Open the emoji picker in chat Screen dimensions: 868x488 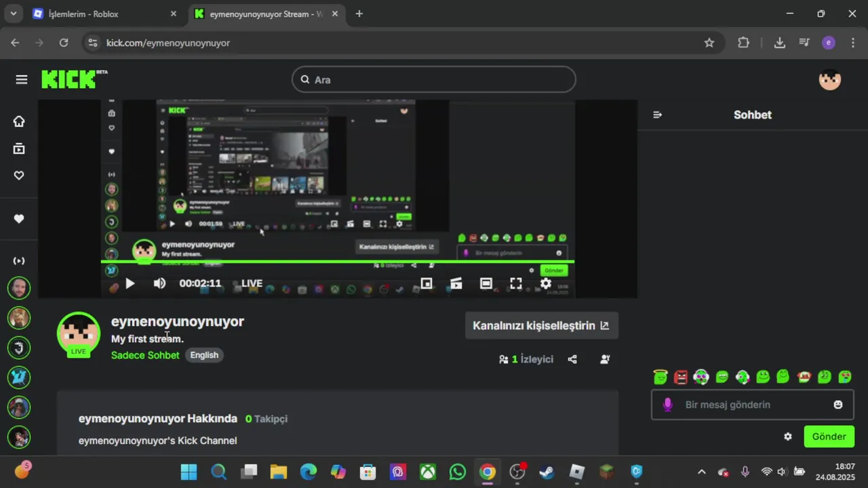coord(838,405)
